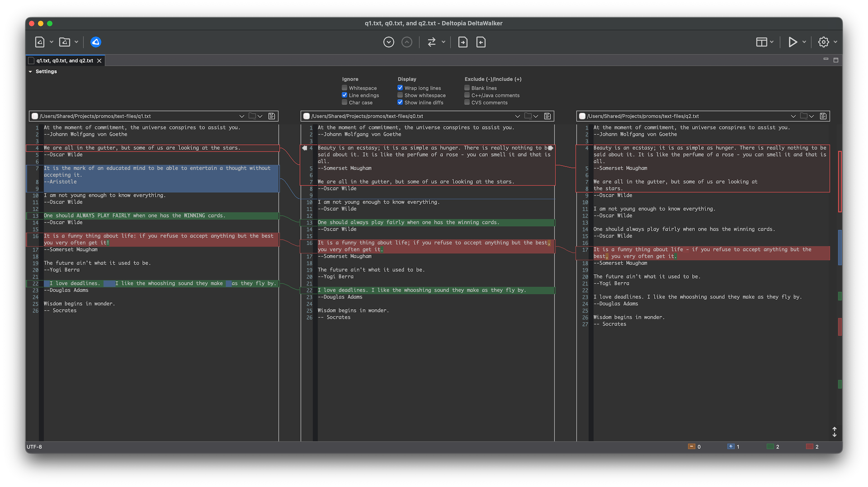Open the layout columns icon
868x487 pixels.
pyautogui.click(x=762, y=42)
